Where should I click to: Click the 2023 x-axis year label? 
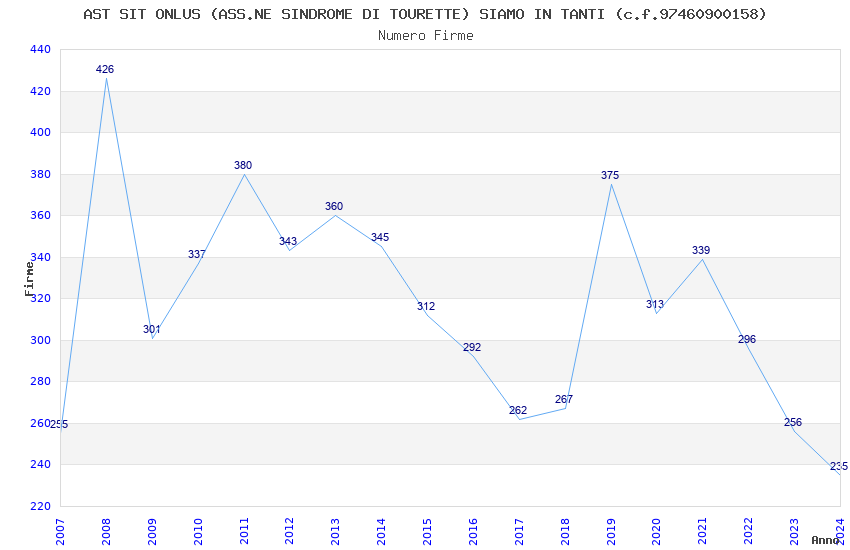click(794, 531)
